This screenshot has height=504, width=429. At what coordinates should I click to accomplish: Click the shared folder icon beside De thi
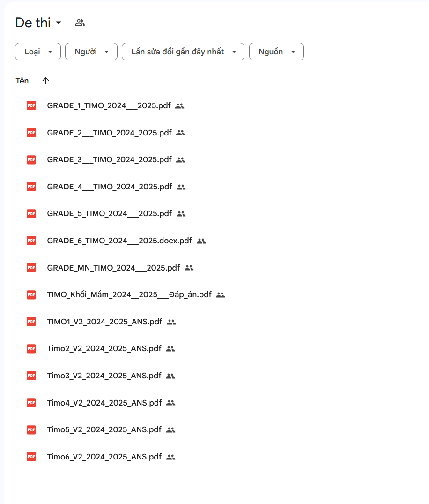click(x=80, y=23)
